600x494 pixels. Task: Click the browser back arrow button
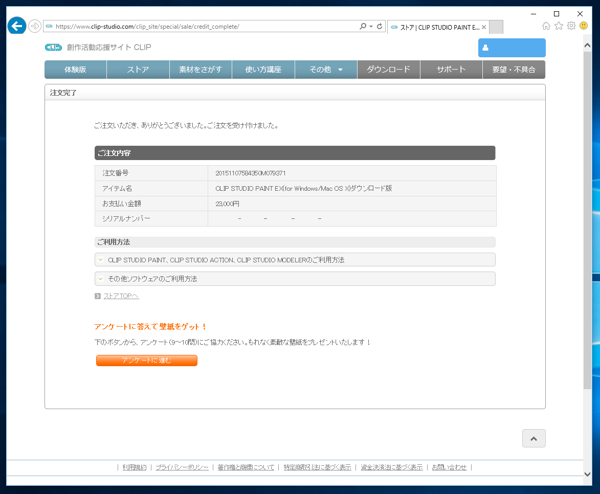click(16, 26)
